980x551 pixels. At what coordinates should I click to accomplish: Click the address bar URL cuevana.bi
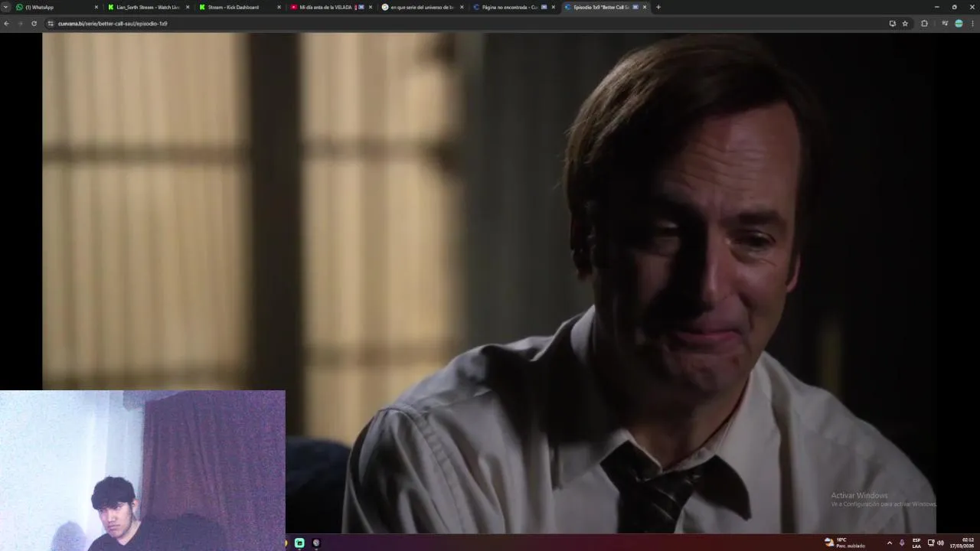113,24
